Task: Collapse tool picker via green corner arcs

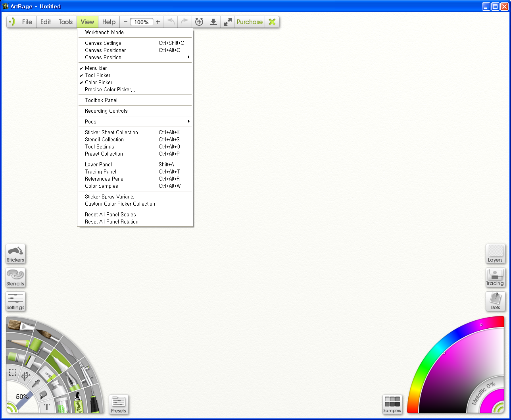Action: tap(11, 408)
